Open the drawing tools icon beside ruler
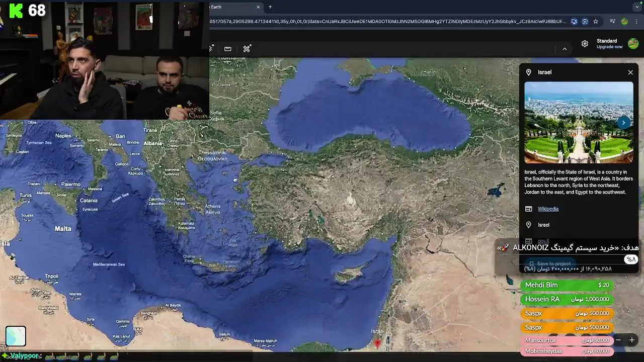Screen dimensions: 644x362 click(x=247, y=49)
